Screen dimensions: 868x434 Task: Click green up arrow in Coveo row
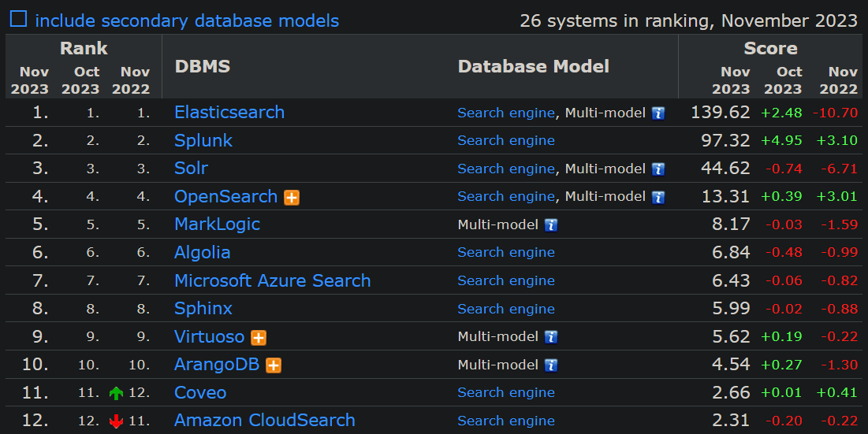click(116, 393)
